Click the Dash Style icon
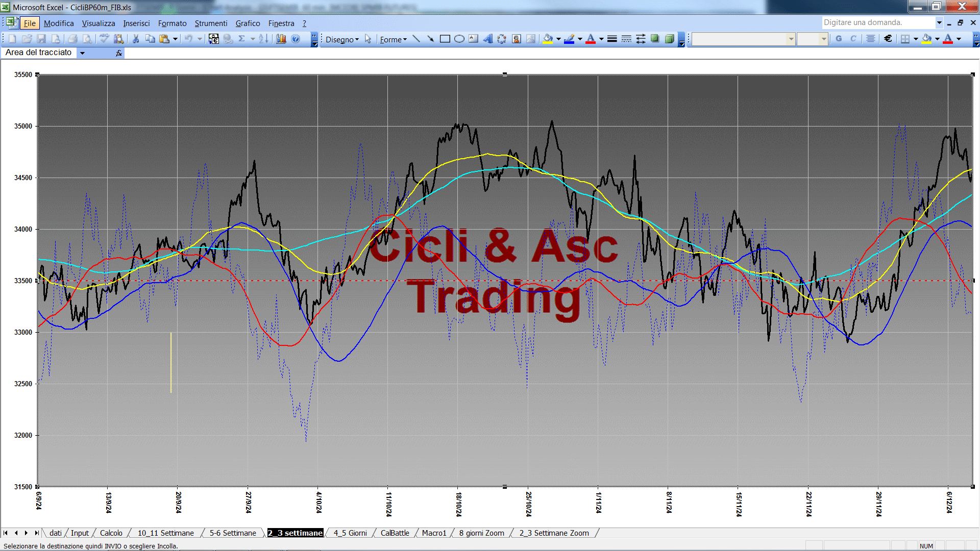This screenshot has height=551, width=980. (x=626, y=39)
